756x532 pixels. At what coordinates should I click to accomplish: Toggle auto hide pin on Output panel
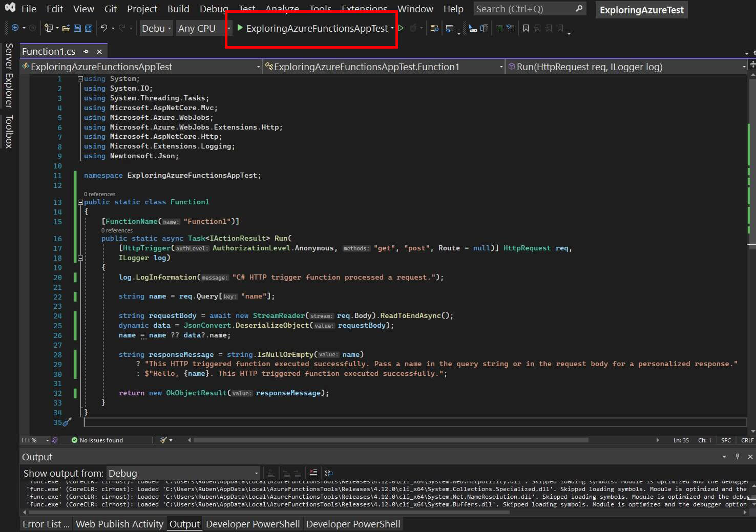[x=738, y=456]
